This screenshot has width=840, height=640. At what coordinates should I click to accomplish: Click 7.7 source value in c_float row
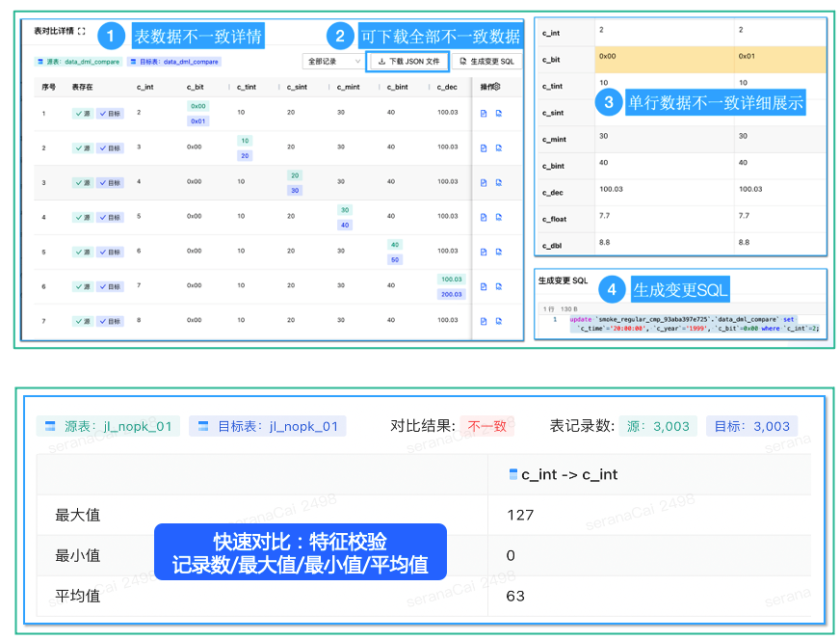coord(604,216)
